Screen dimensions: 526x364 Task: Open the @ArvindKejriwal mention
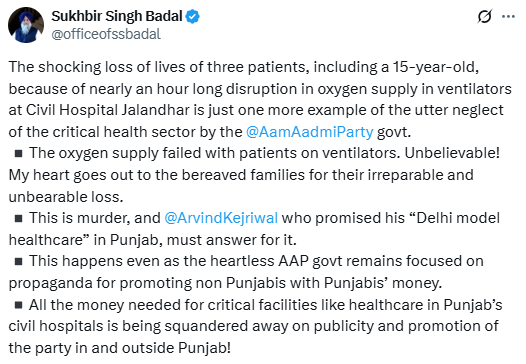click(221, 218)
